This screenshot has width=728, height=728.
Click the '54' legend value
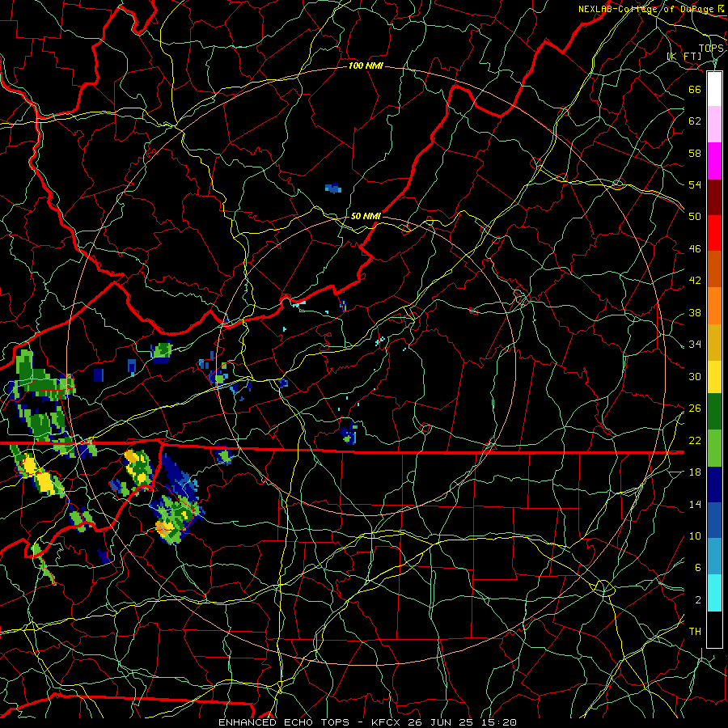695,185
